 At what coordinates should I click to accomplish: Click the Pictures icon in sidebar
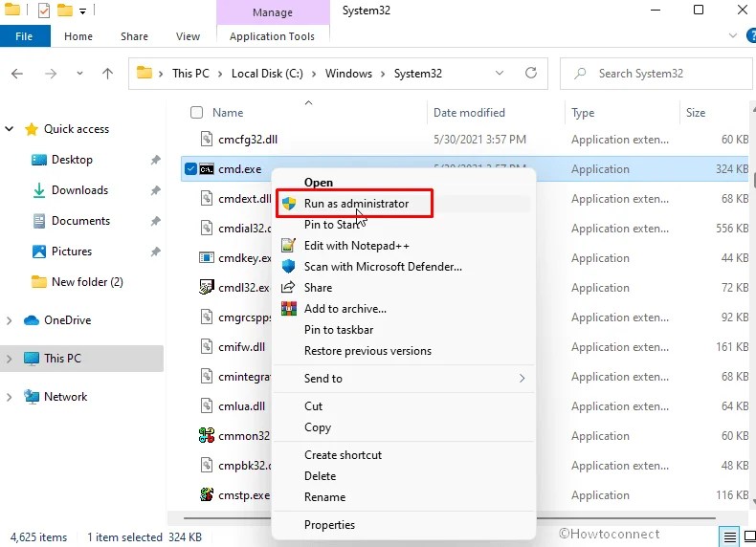38,252
